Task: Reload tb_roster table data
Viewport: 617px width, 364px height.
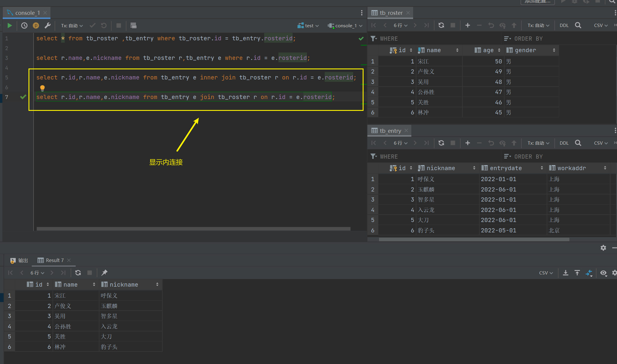Action: click(441, 25)
